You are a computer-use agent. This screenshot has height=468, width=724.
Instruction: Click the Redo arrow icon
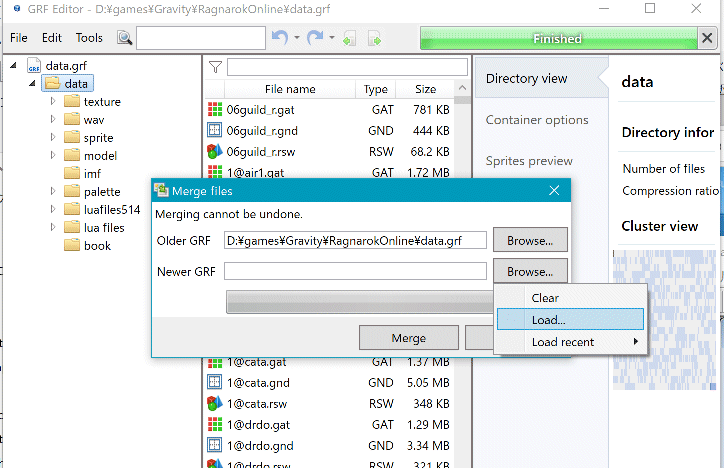point(315,37)
